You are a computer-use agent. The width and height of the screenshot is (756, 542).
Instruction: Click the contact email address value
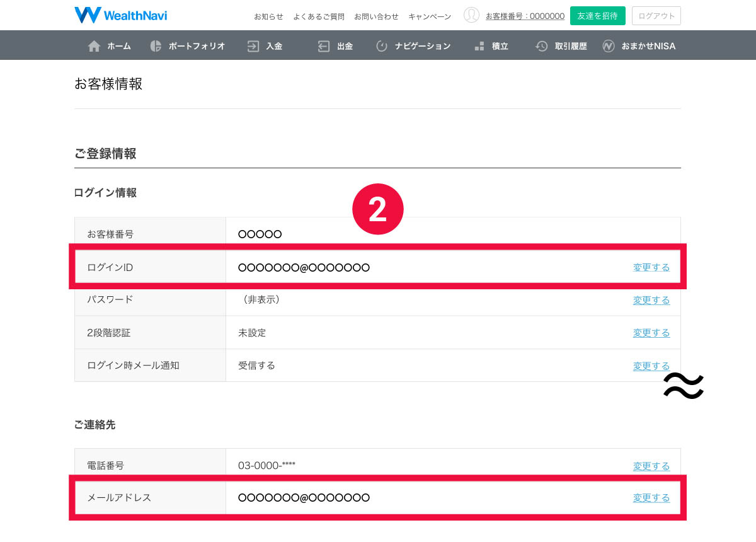point(304,498)
